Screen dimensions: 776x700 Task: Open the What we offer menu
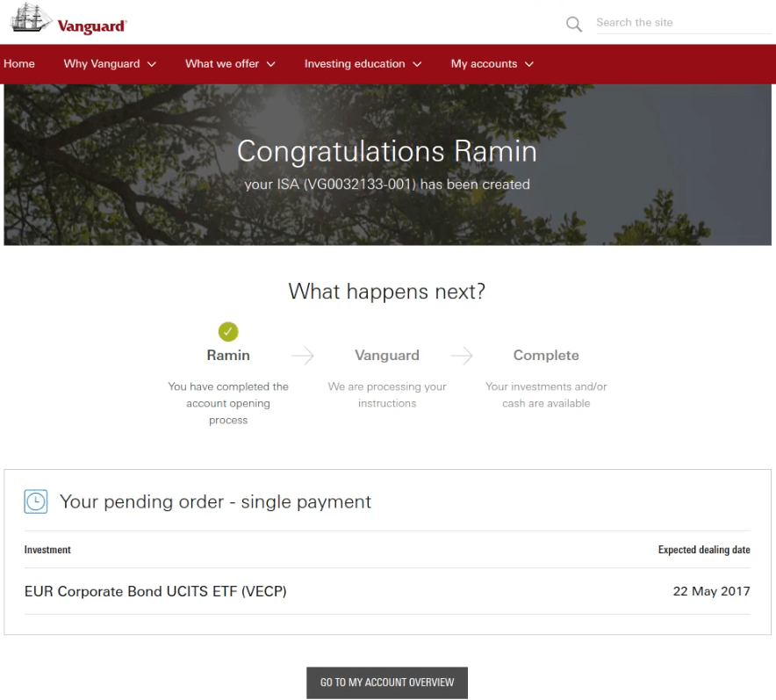230,63
